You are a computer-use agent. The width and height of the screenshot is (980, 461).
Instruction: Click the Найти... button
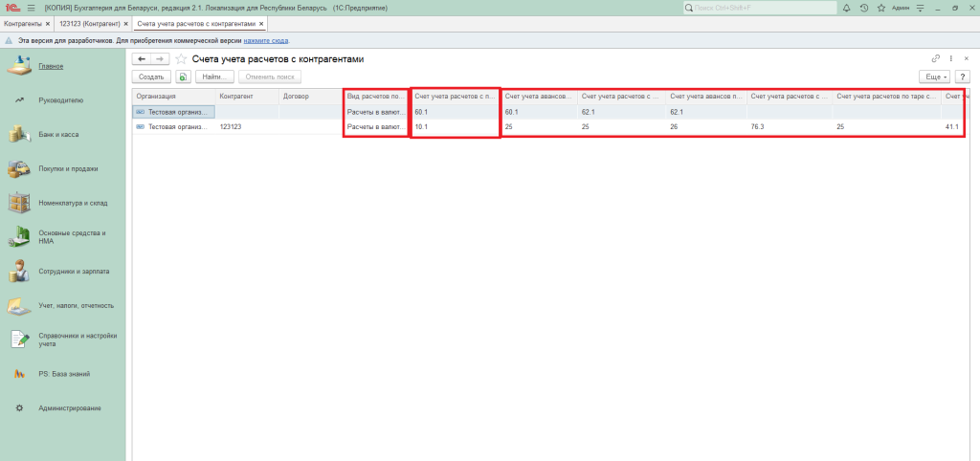pyautogui.click(x=214, y=77)
